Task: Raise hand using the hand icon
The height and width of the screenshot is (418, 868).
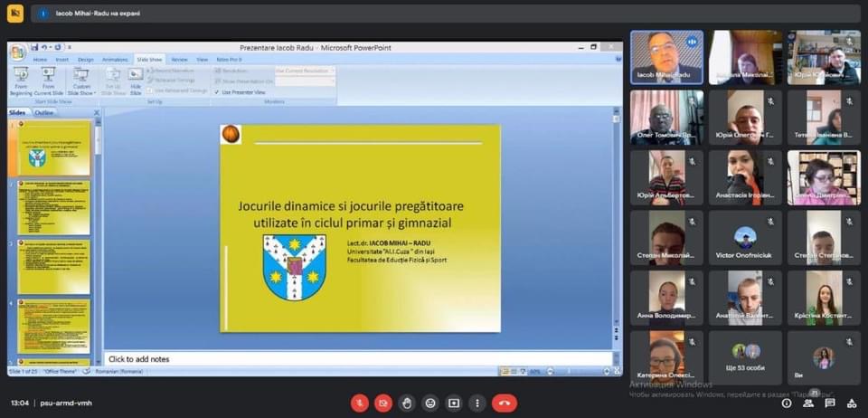Action: click(x=407, y=403)
